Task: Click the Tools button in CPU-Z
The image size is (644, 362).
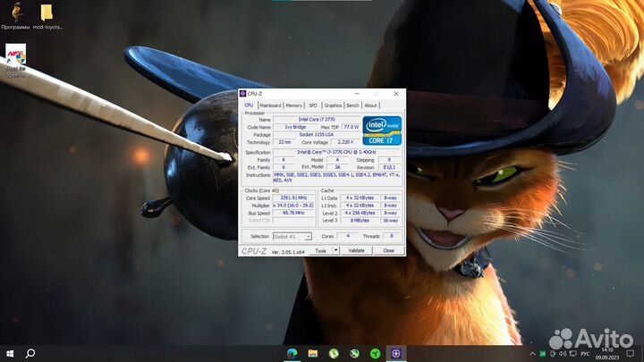Action: click(321, 251)
